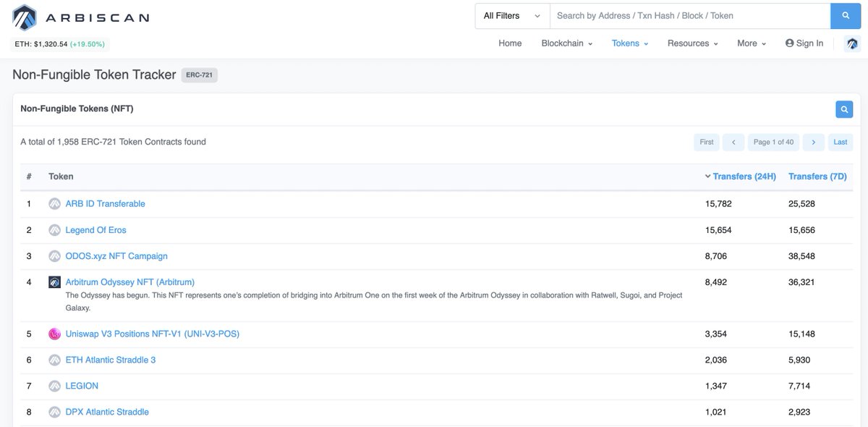Viewport: 868px width, 427px height.
Task: Select the 1,958 ERC-721 contracts found text
Action: point(113,142)
